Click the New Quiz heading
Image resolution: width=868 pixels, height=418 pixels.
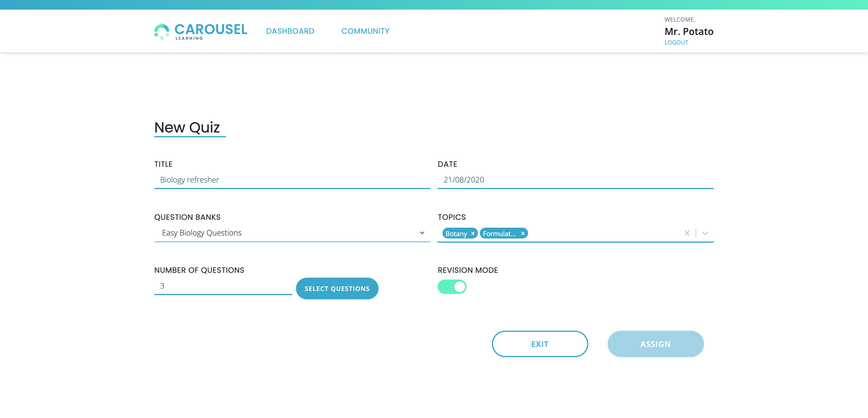187,128
